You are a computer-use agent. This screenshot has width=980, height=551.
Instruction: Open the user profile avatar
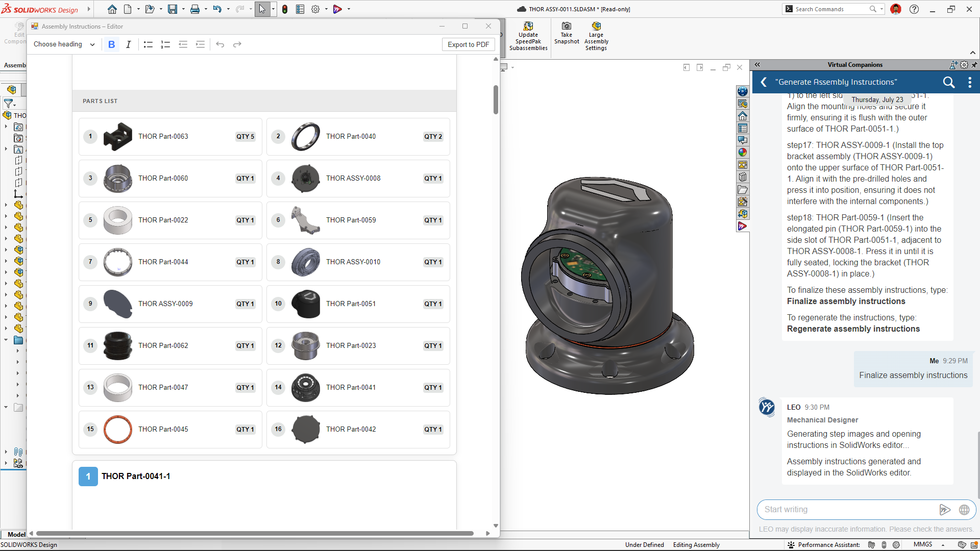click(896, 9)
